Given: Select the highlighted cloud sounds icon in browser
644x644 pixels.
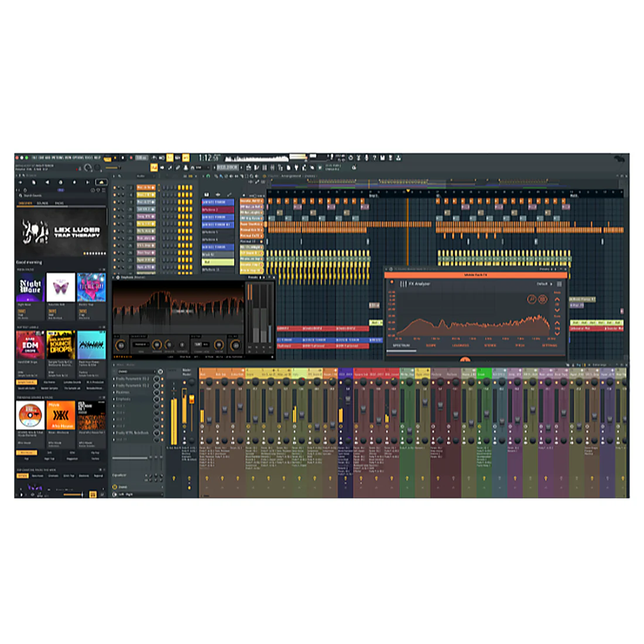Looking at the screenshot, I should [x=101, y=182].
